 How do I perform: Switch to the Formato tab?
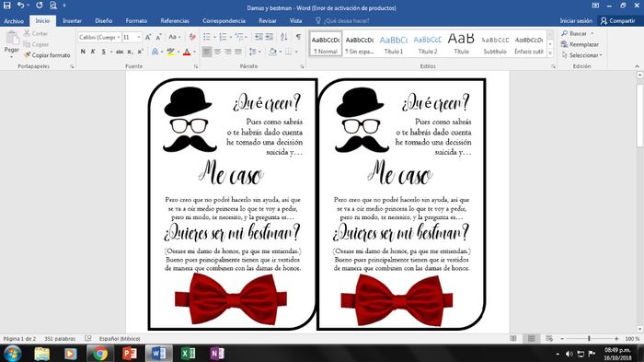(x=136, y=20)
